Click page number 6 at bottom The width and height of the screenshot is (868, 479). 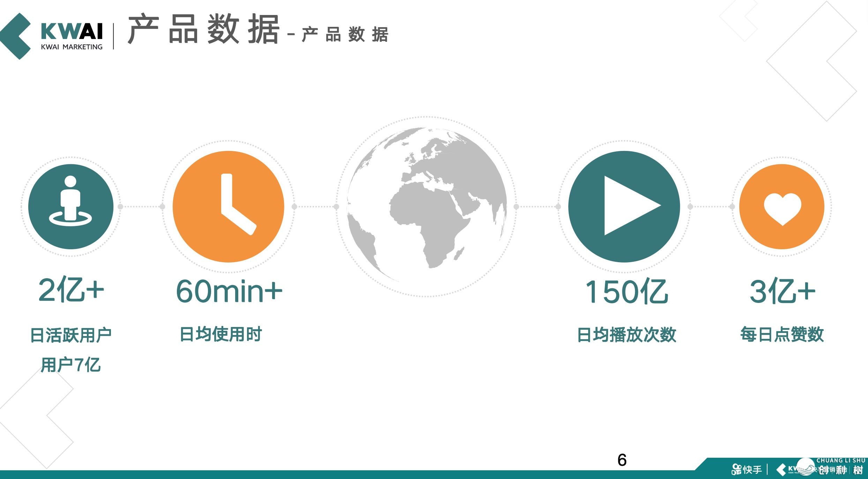click(x=622, y=460)
